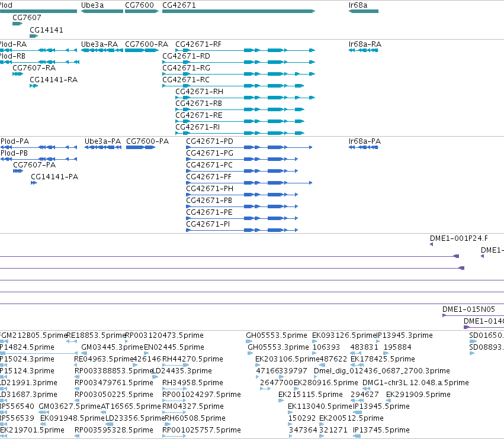Click the GH05553.5prime cDNA label

[x=277, y=335]
